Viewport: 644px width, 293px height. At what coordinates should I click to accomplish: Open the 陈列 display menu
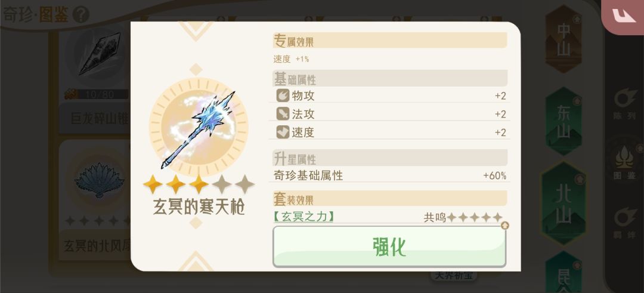[x=624, y=104]
